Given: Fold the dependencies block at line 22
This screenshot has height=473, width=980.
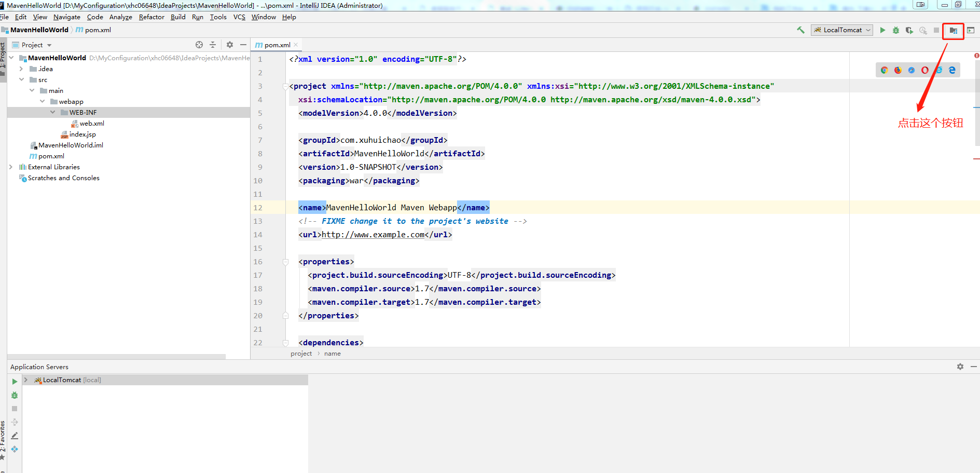Looking at the screenshot, I should click(x=285, y=343).
